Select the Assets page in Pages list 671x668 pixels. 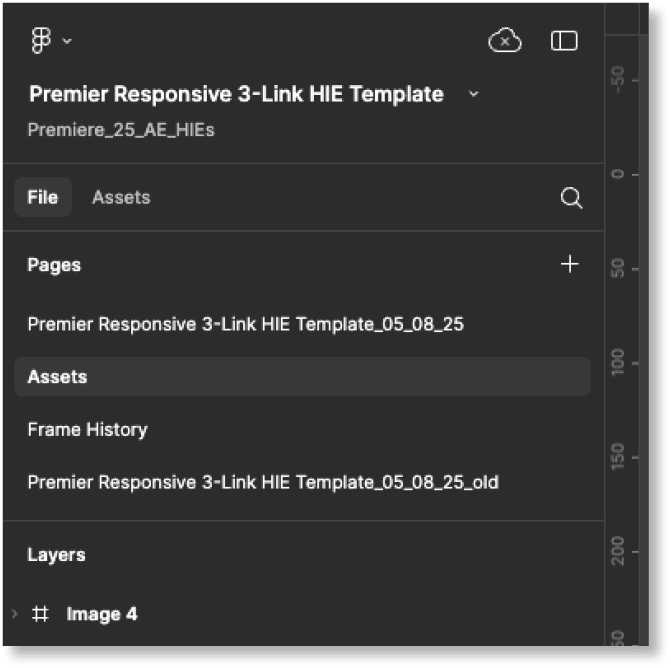click(57, 377)
